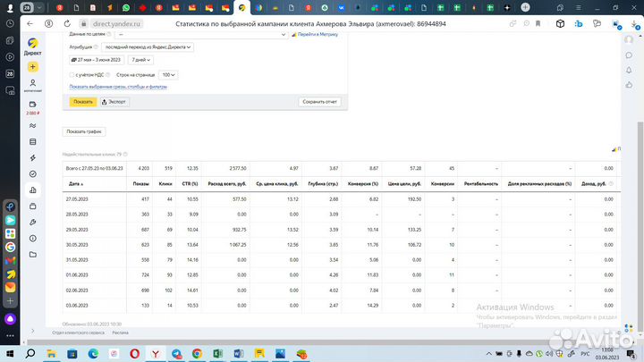Sort the table by the 'Дата' column header
Image resolution: width=644 pixels, height=362 pixels.
(76, 183)
